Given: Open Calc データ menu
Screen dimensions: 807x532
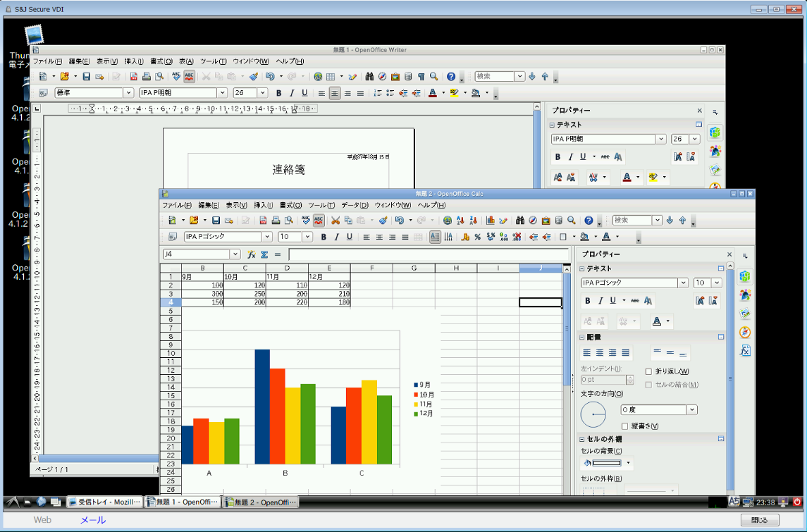Looking at the screenshot, I should pos(355,205).
